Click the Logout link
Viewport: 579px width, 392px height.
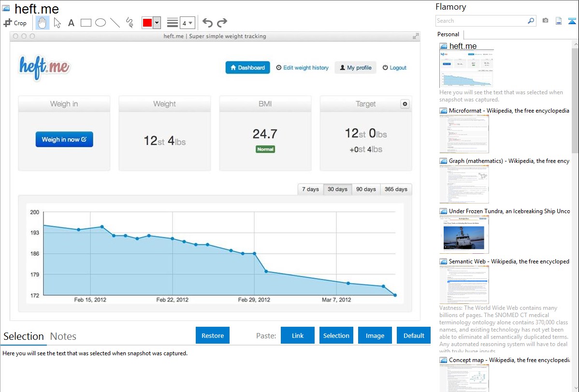394,68
